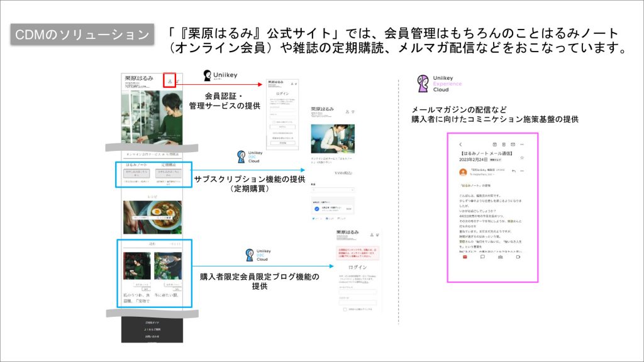Viewport: 644px width, 362px height.
Task: Click the orange sender avatar in the email
Action: (464, 172)
